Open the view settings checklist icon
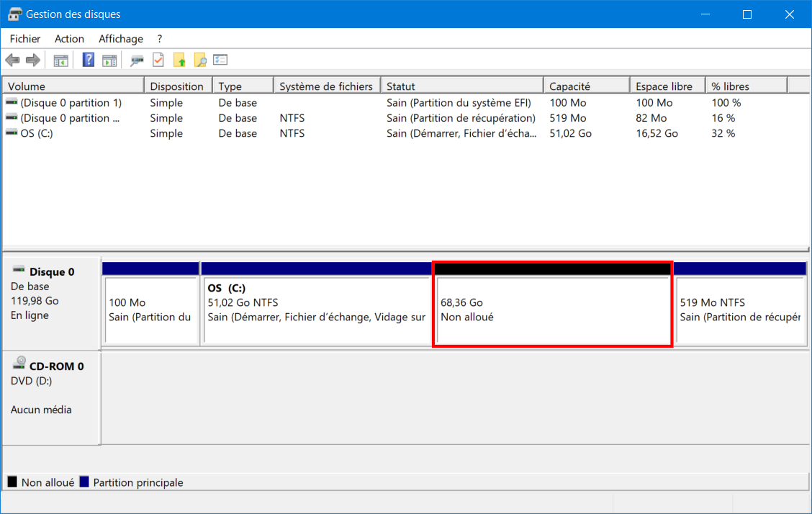 pos(220,60)
